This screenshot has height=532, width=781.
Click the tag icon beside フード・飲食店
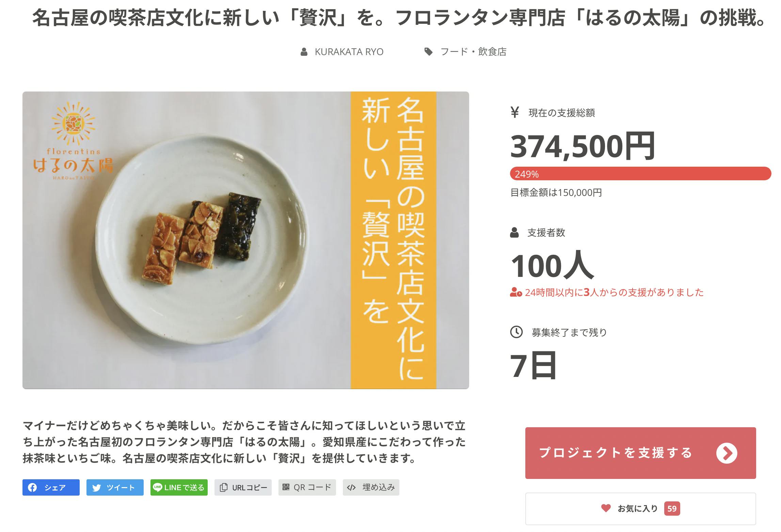pos(428,52)
